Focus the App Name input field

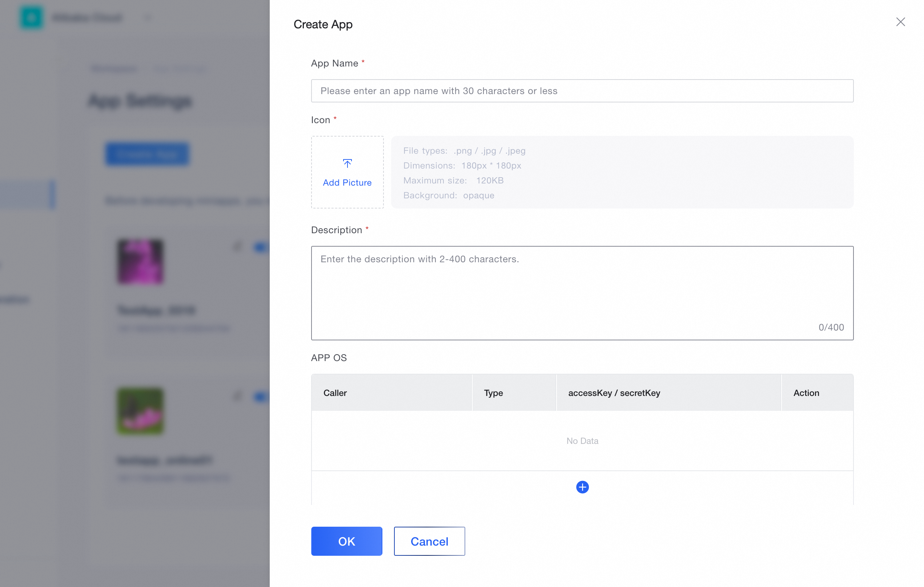point(582,91)
